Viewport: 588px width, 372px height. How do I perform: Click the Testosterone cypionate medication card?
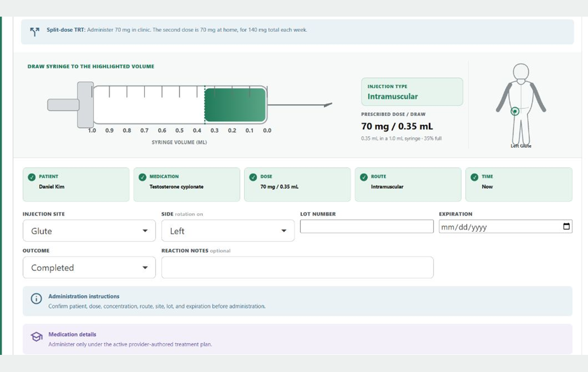tap(187, 185)
